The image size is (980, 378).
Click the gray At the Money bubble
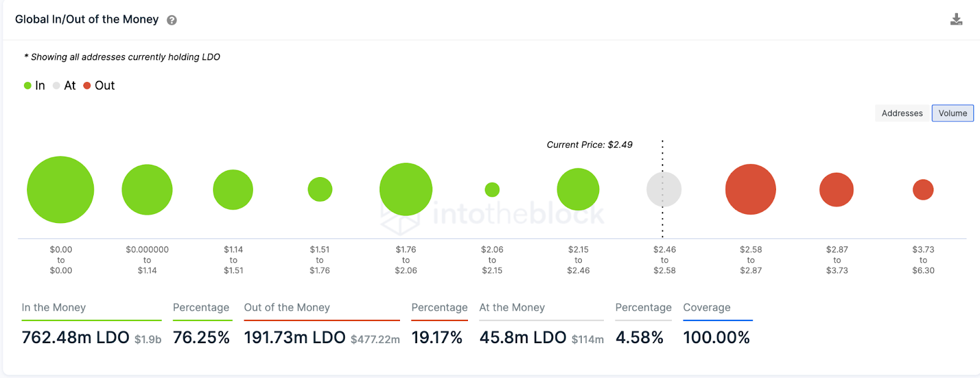click(x=664, y=189)
